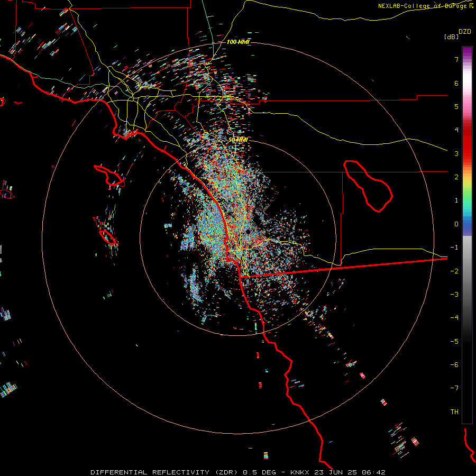Click the -7 value on the color scale

click(454, 388)
